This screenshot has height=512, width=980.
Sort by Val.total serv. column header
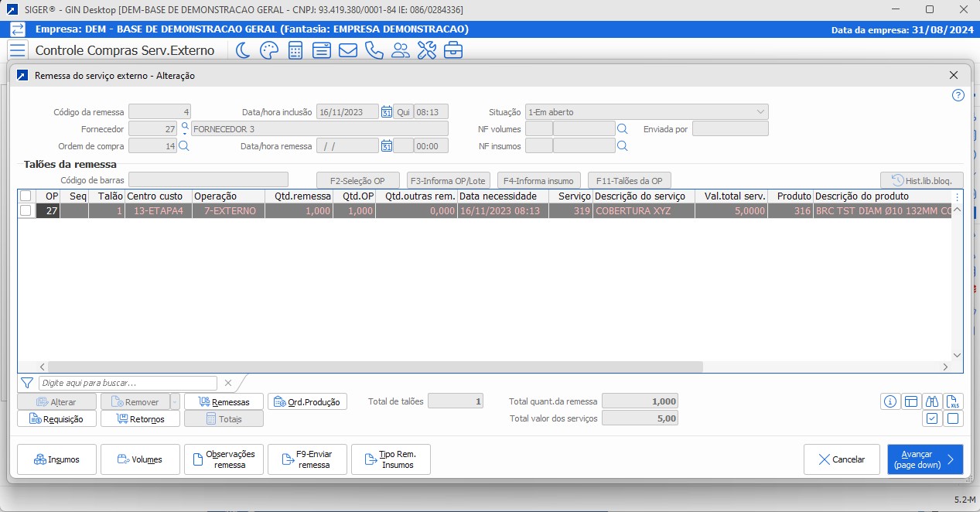[731, 196]
